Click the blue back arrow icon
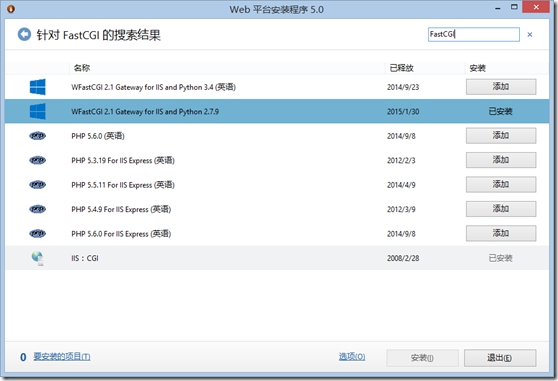 click(24, 35)
